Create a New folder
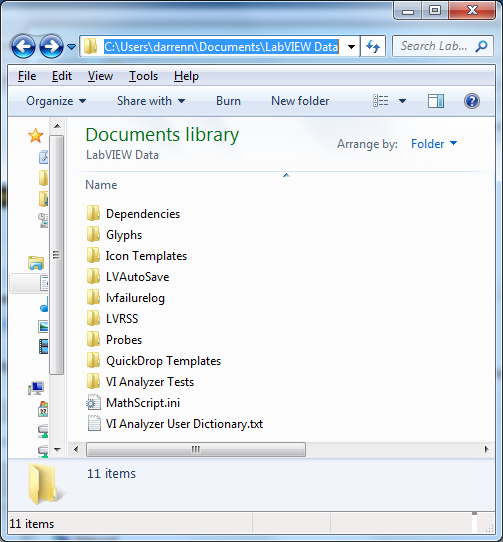This screenshot has width=503, height=542. click(300, 101)
